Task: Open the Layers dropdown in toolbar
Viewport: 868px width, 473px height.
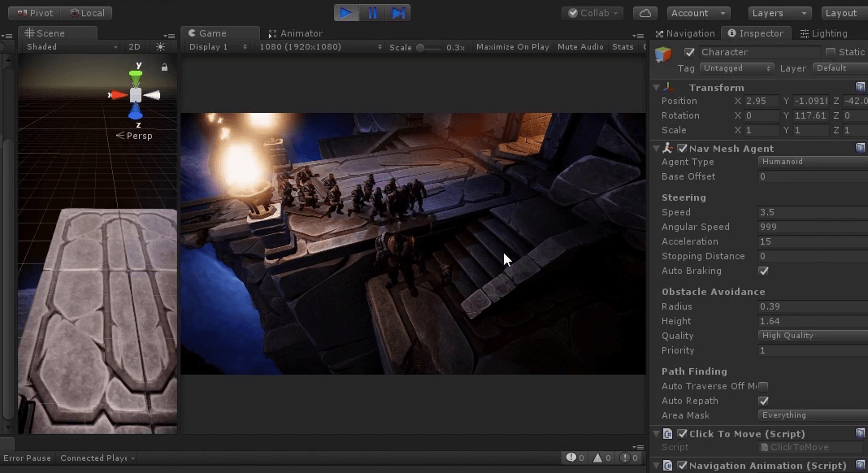Action: coord(779,13)
